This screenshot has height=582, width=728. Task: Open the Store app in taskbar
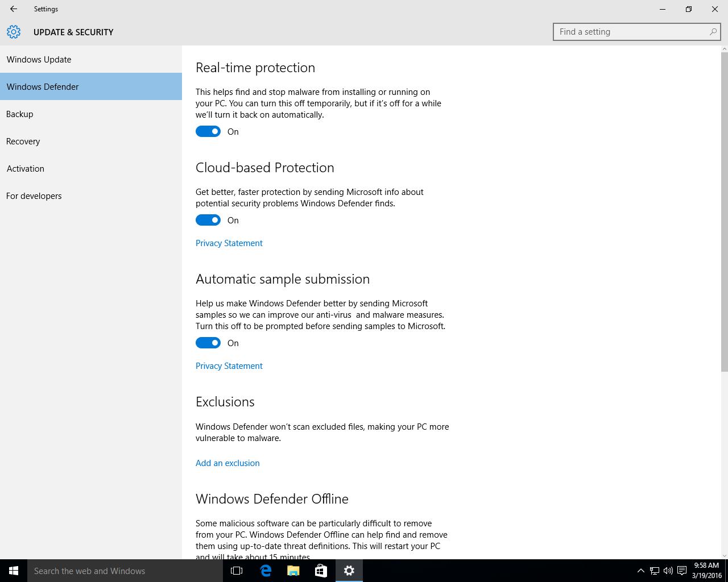(x=321, y=571)
